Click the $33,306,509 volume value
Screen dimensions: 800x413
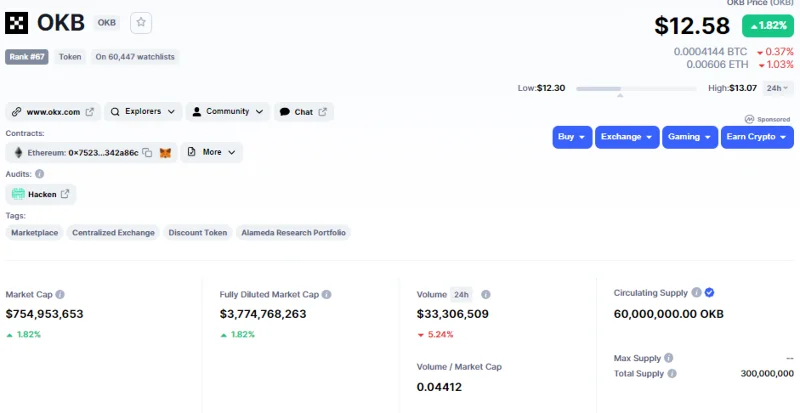453,314
